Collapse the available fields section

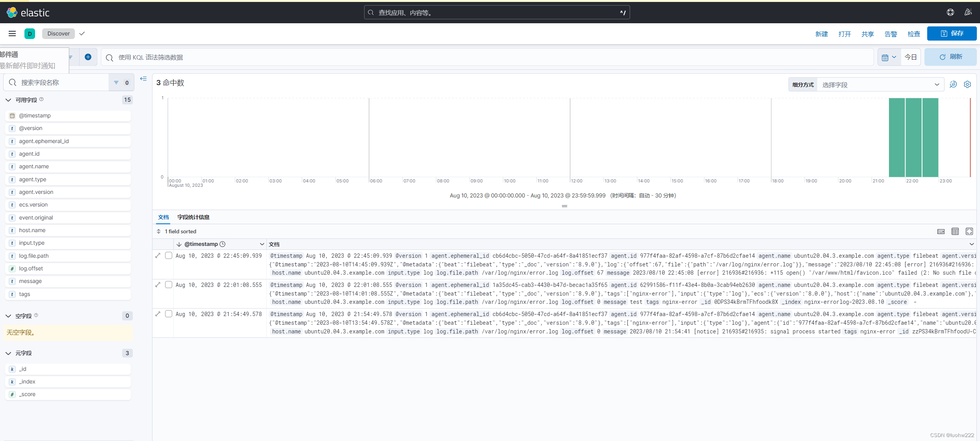8,100
